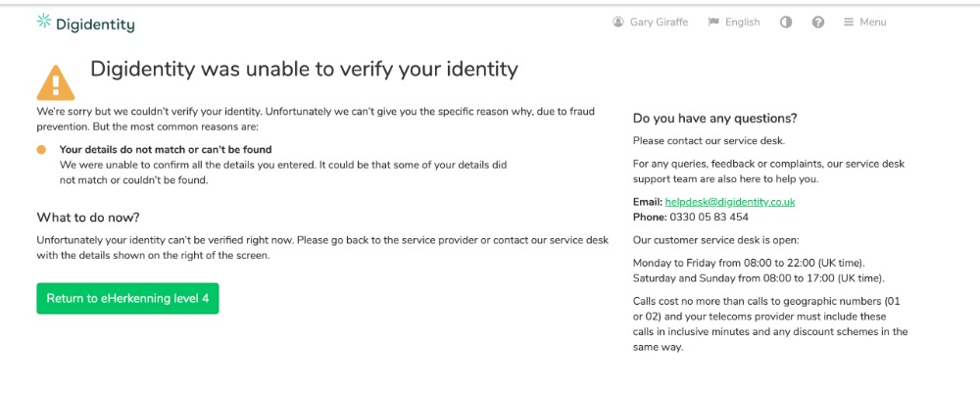The width and height of the screenshot is (980, 394).
Task: Click the flag language icon
Action: point(713,22)
